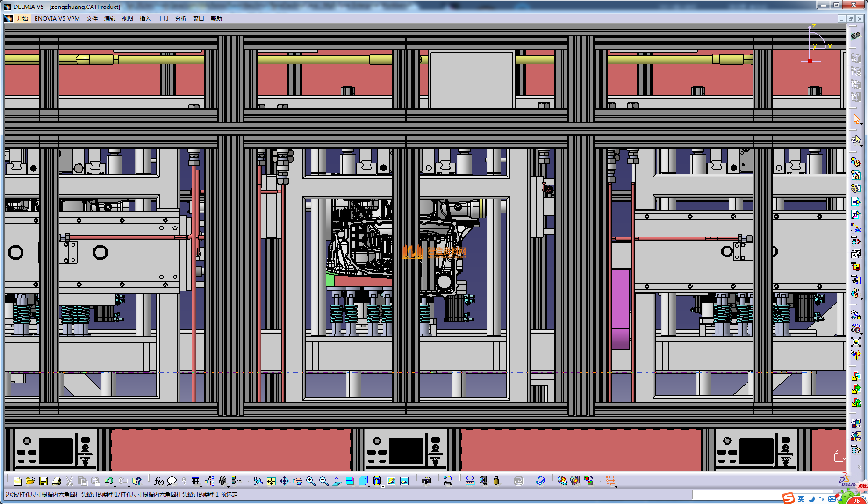Viewport: 868px width, 504px height.
Task: Select the Fly Mode airplane icon
Action: tap(258, 481)
